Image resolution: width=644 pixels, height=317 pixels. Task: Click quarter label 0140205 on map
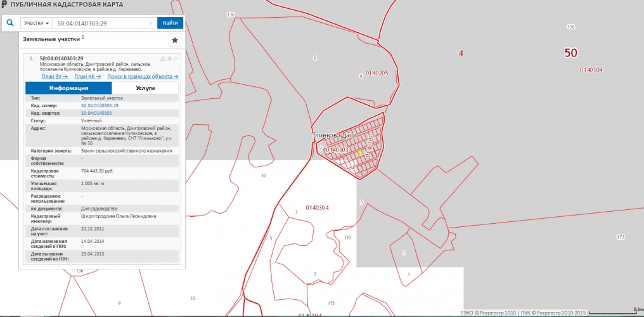(x=377, y=73)
